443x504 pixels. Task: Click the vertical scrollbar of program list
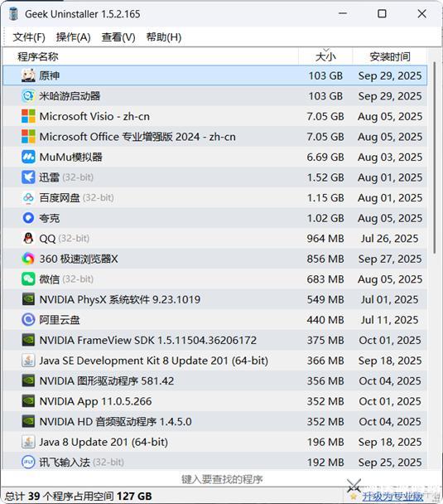(435, 157)
